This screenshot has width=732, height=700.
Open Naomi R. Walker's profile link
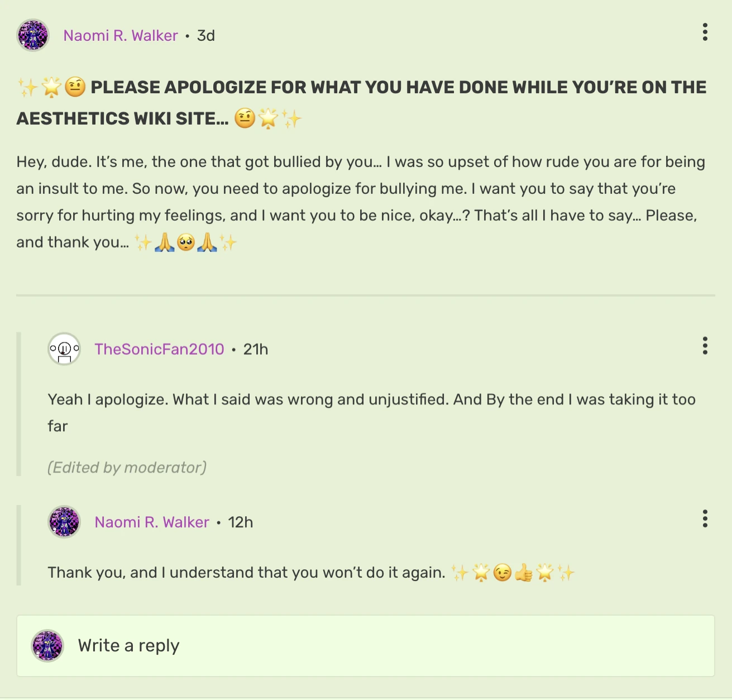(x=119, y=35)
